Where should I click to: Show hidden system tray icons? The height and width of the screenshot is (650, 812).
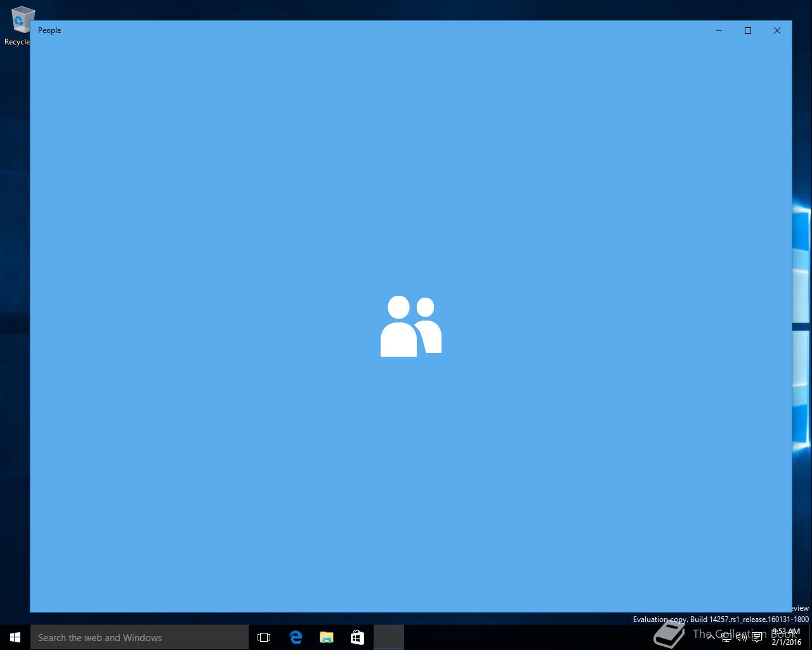[x=710, y=637]
